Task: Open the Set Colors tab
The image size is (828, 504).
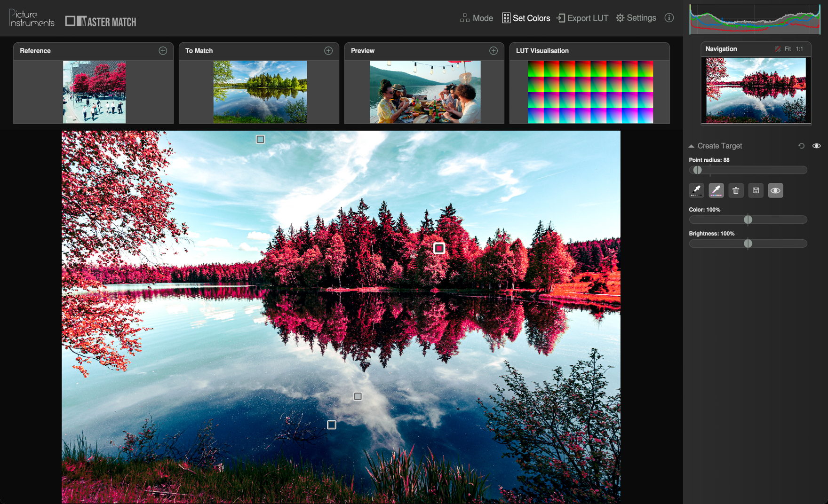Action: pos(526,18)
